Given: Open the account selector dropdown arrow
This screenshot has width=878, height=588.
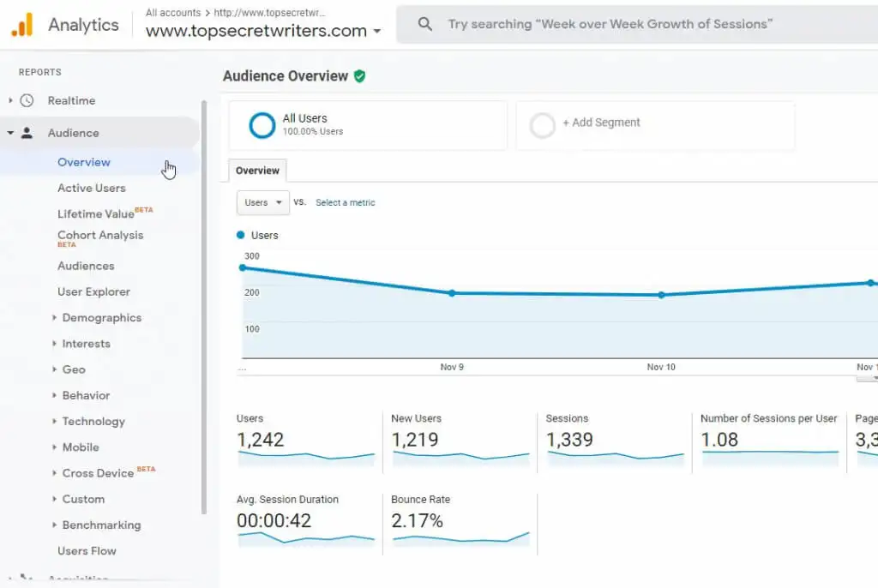Looking at the screenshot, I should (377, 31).
